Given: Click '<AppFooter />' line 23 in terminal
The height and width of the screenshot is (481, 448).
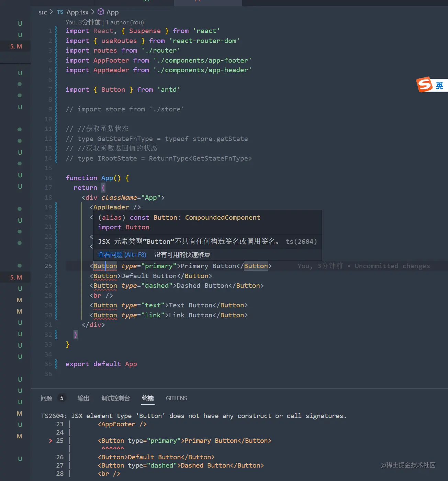Looking at the screenshot, I should point(122,424).
